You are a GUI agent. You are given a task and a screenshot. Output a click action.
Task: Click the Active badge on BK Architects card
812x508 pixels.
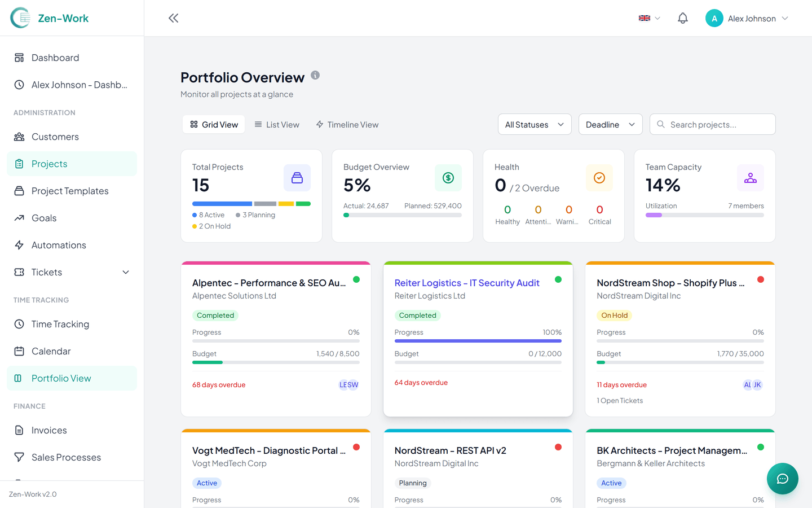[x=611, y=483]
